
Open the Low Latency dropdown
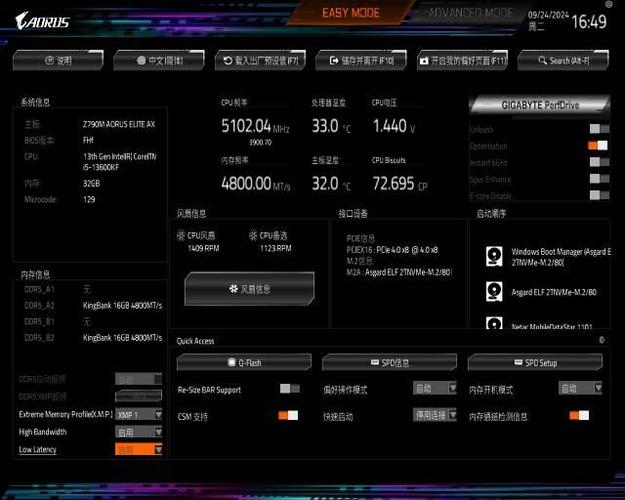point(139,449)
